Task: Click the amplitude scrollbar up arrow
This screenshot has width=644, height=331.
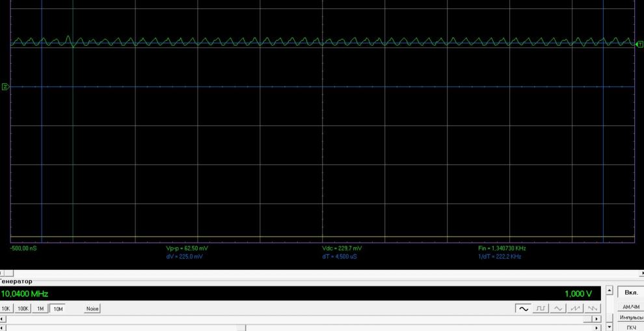Action: tap(610, 290)
